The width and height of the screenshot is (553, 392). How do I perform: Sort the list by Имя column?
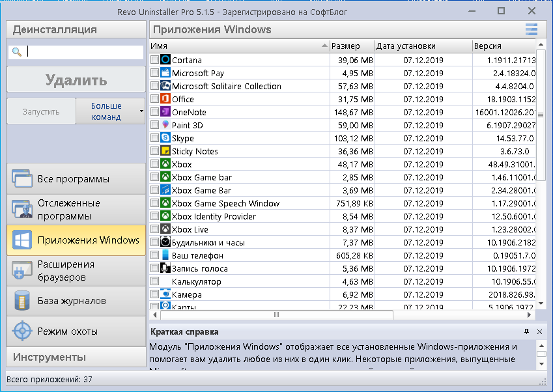[x=240, y=46]
